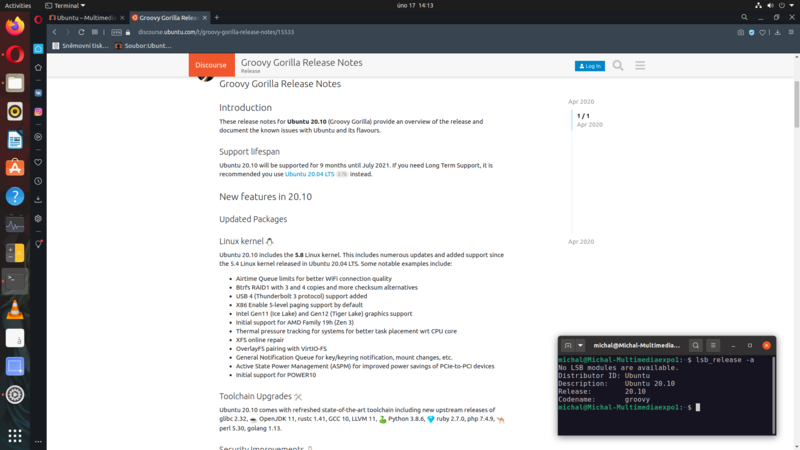The image size is (800, 450).
Task: Open Opera downloads from the toolbar
Action: [778, 32]
